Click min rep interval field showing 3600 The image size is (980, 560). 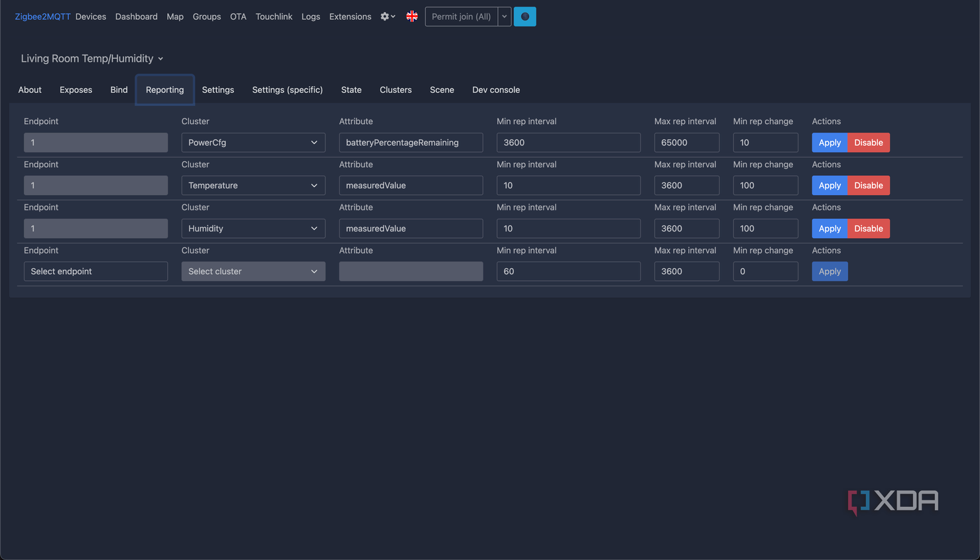(x=569, y=143)
